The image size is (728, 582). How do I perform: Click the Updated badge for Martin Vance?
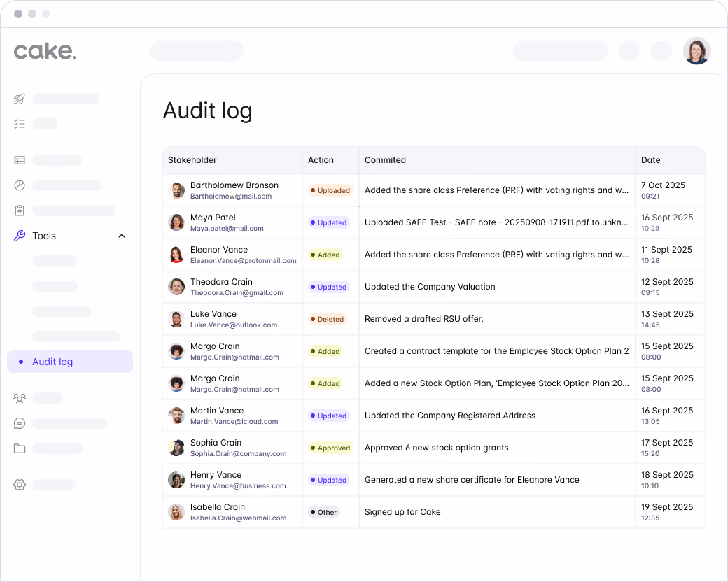tap(329, 416)
